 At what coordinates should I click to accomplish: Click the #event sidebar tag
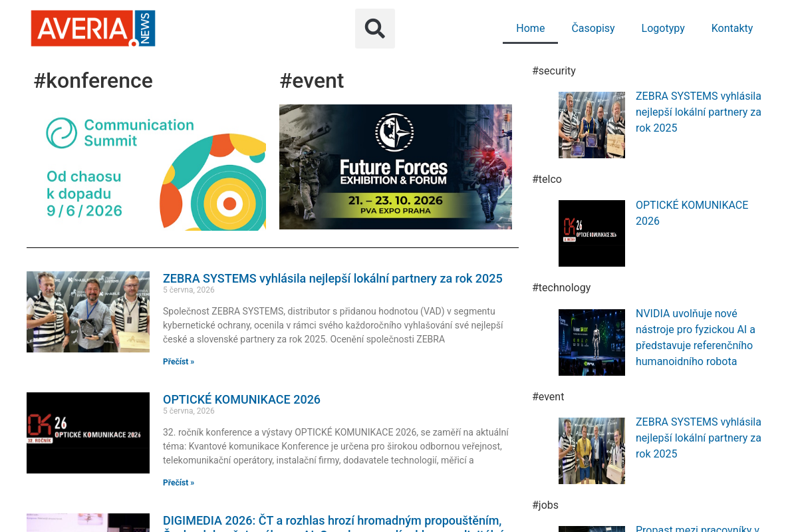(548, 396)
